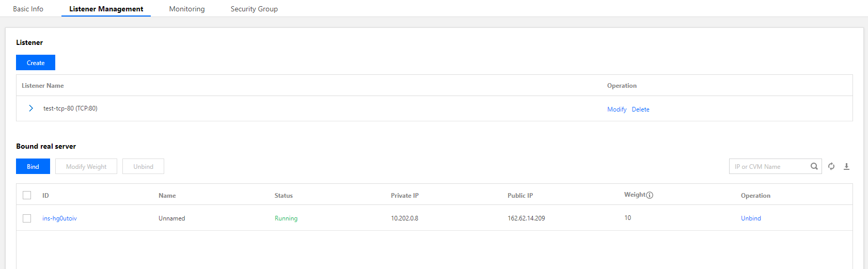This screenshot has height=269, width=868.
Task: Click the search magnifier icon
Action: point(814,166)
